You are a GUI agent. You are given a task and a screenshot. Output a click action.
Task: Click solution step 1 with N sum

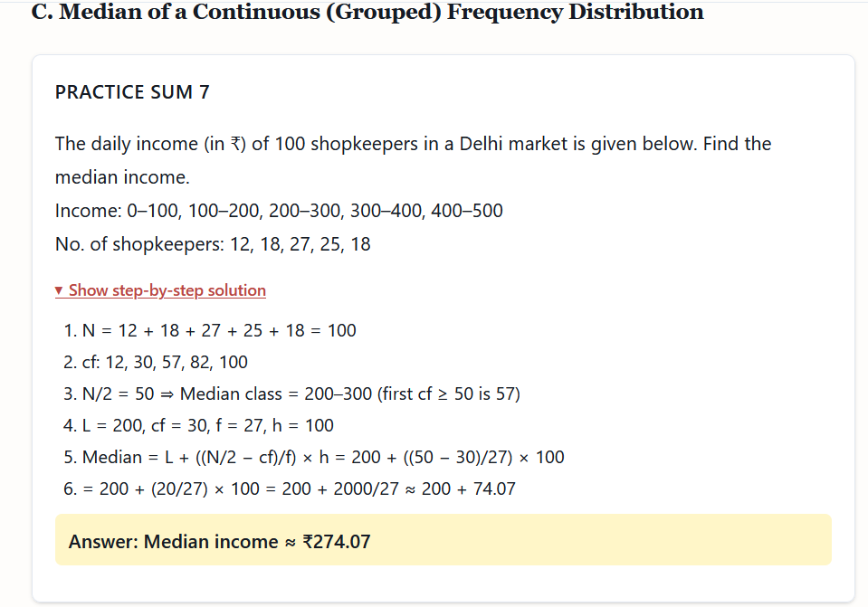click(x=210, y=330)
